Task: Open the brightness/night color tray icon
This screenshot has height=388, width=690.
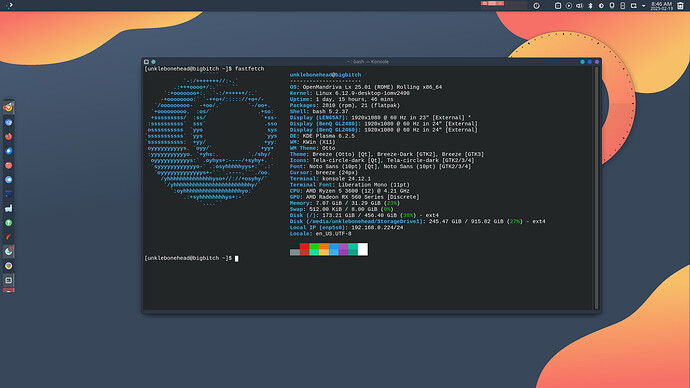Action: [x=601, y=6]
